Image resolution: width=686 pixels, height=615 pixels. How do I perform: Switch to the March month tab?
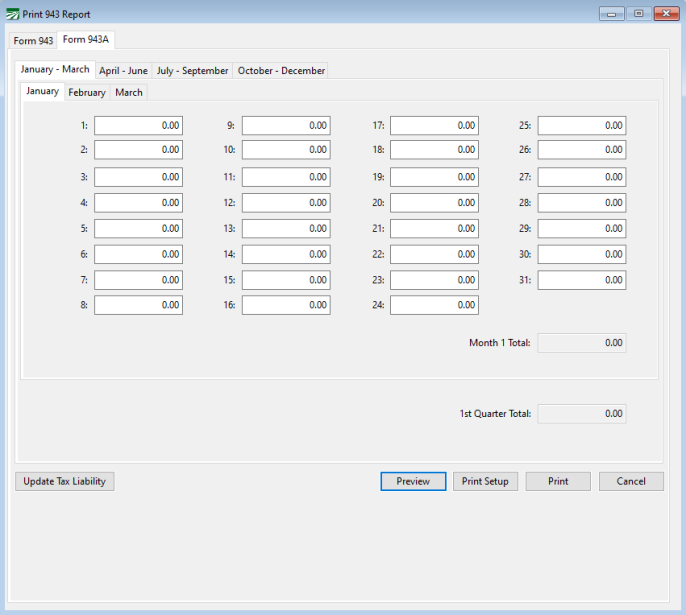(129, 92)
